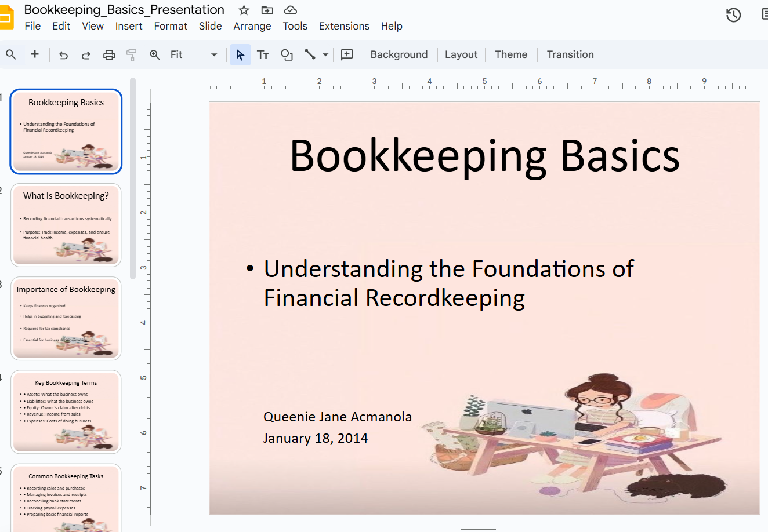This screenshot has width=768, height=532.
Task: Select the 'What is Bookkeeping?' slide thumbnail
Action: click(x=66, y=225)
